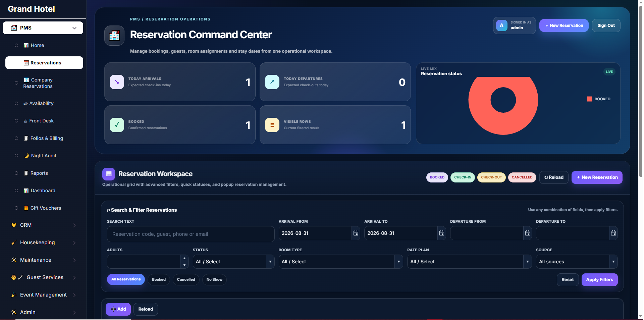The image size is (644, 320).
Task: Click the Visible Rows list icon
Action: click(x=272, y=125)
